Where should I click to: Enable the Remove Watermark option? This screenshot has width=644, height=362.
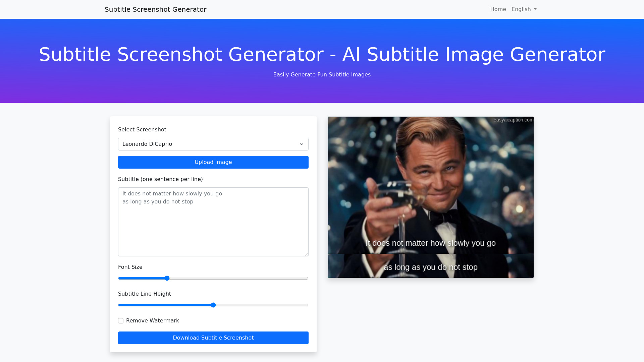121,321
